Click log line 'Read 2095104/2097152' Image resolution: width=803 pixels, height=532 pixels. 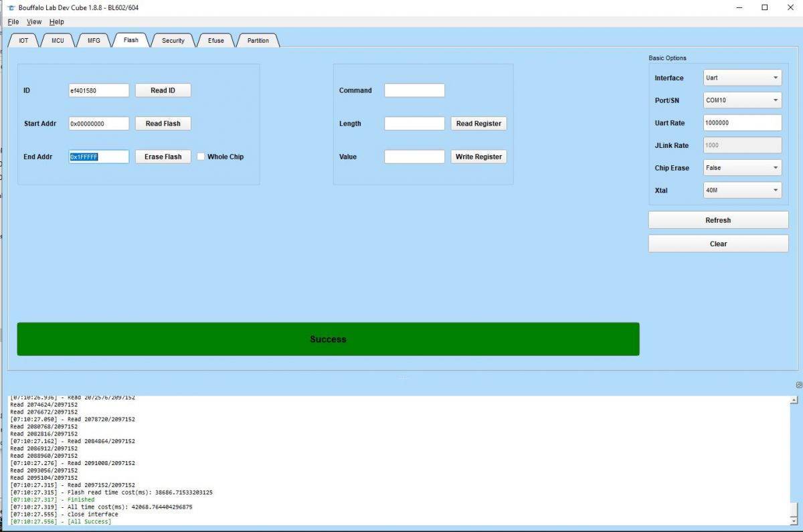[x=43, y=478]
